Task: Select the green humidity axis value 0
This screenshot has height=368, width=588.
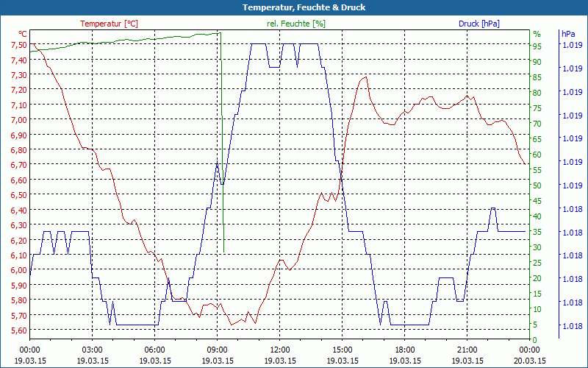Action: pyautogui.click(x=535, y=341)
